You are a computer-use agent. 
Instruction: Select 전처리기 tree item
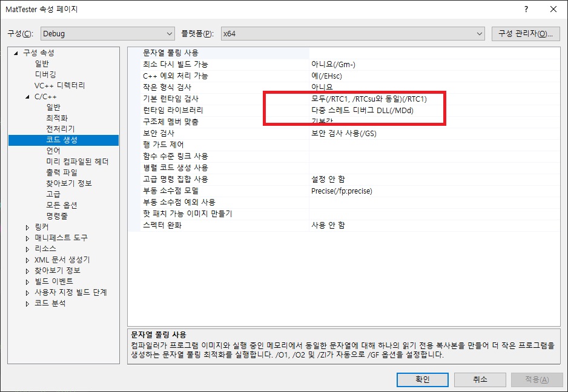pyautogui.click(x=61, y=129)
